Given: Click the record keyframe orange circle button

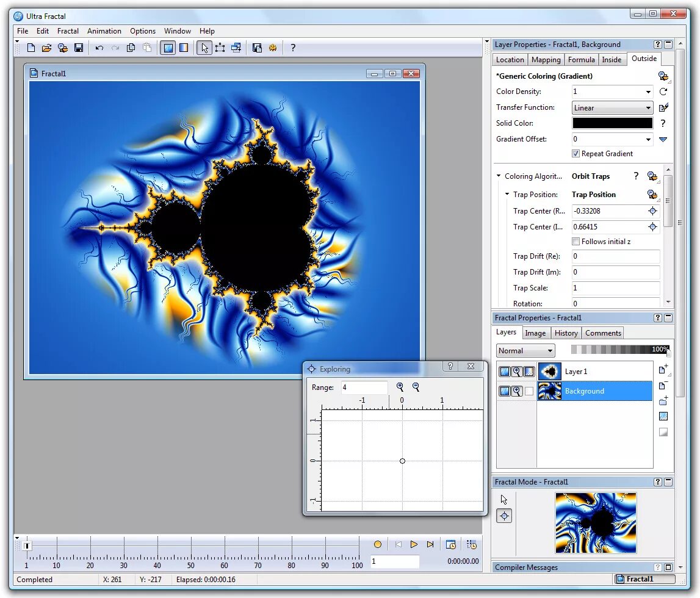Looking at the screenshot, I should [378, 544].
